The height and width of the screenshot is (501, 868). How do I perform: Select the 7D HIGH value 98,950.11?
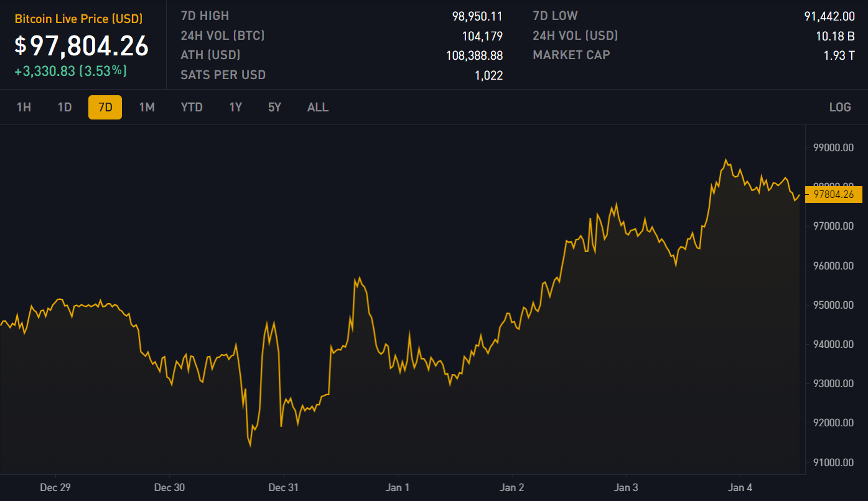pos(477,16)
